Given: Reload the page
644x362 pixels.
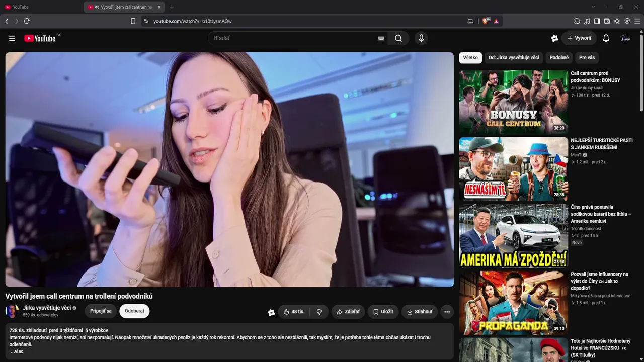Looking at the screenshot, I should (x=27, y=21).
